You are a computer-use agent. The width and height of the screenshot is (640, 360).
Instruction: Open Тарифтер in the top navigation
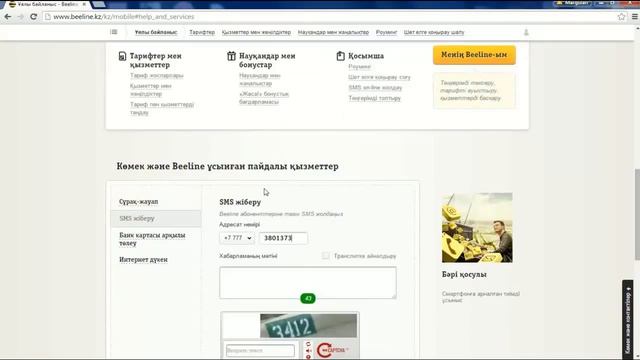pyautogui.click(x=202, y=32)
